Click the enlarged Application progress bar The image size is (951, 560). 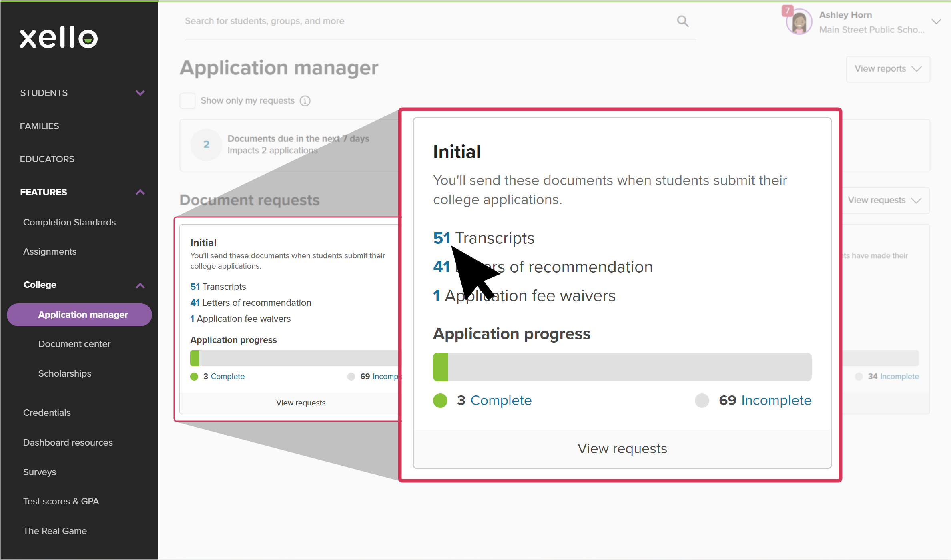click(622, 367)
